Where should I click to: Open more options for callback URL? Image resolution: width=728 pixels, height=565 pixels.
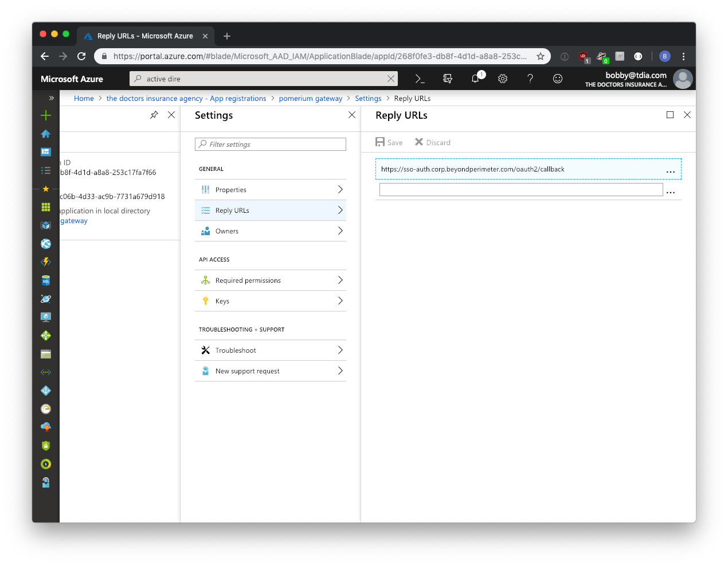point(671,172)
